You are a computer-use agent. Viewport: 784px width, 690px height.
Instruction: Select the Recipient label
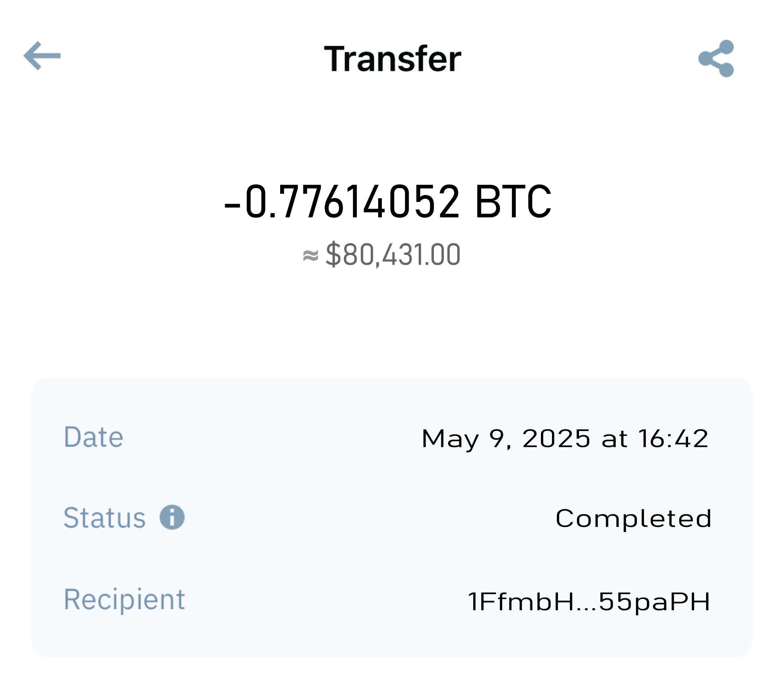[x=124, y=600]
